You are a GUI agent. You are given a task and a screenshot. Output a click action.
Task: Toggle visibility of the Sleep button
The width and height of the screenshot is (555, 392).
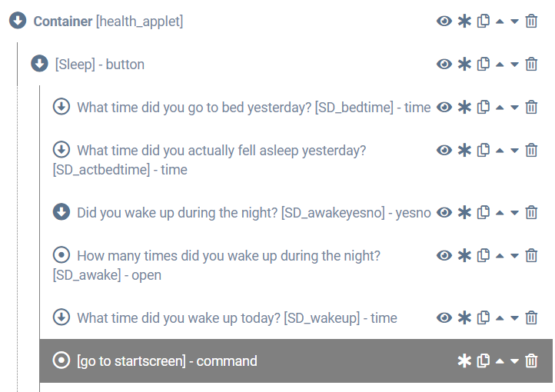444,65
